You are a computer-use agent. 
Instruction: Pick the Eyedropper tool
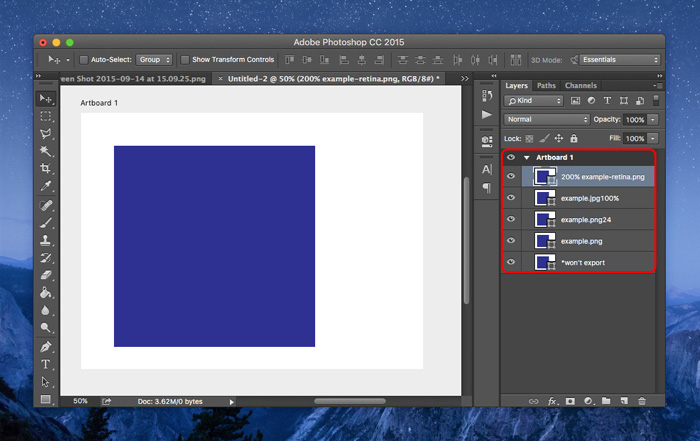(x=46, y=186)
